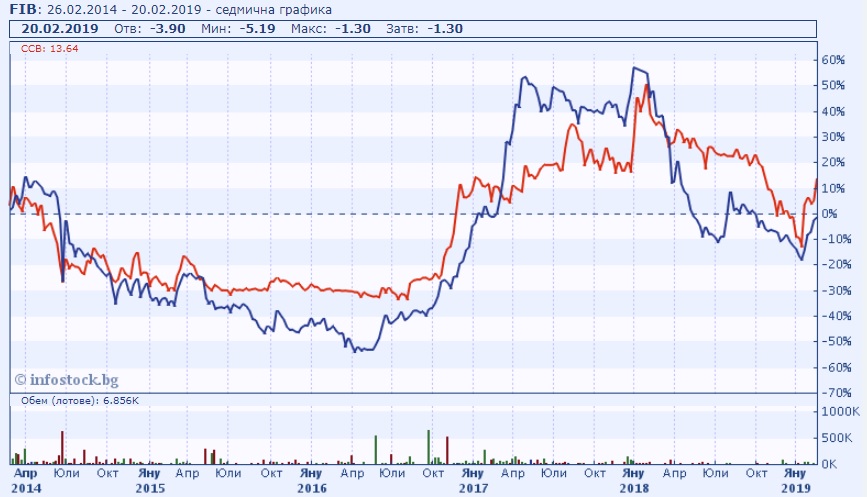Click the 0% y-axis label
Screen dimensions: 867x497
[829, 214]
